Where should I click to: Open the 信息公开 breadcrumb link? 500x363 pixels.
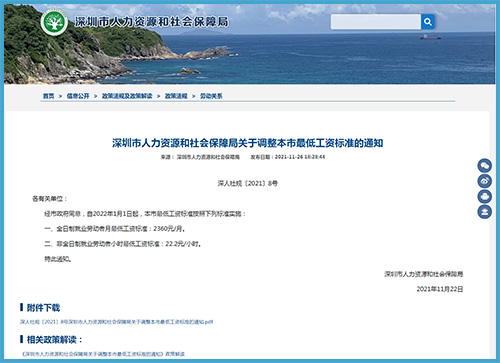78,96
